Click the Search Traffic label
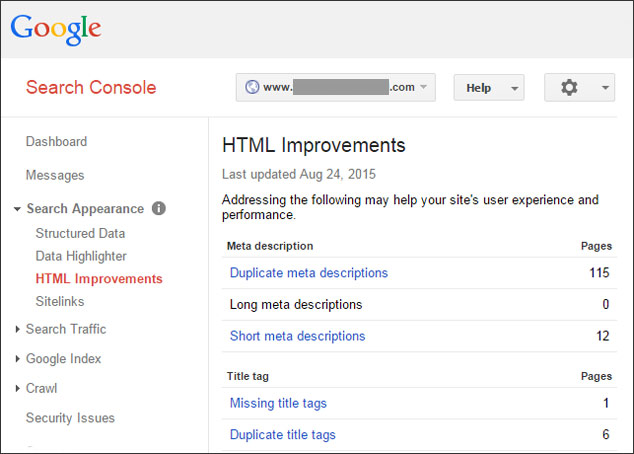634x454 pixels. point(66,329)
